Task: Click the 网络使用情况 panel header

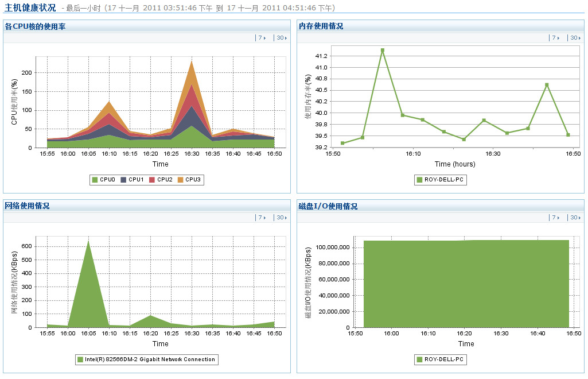Action: [27, 206]
